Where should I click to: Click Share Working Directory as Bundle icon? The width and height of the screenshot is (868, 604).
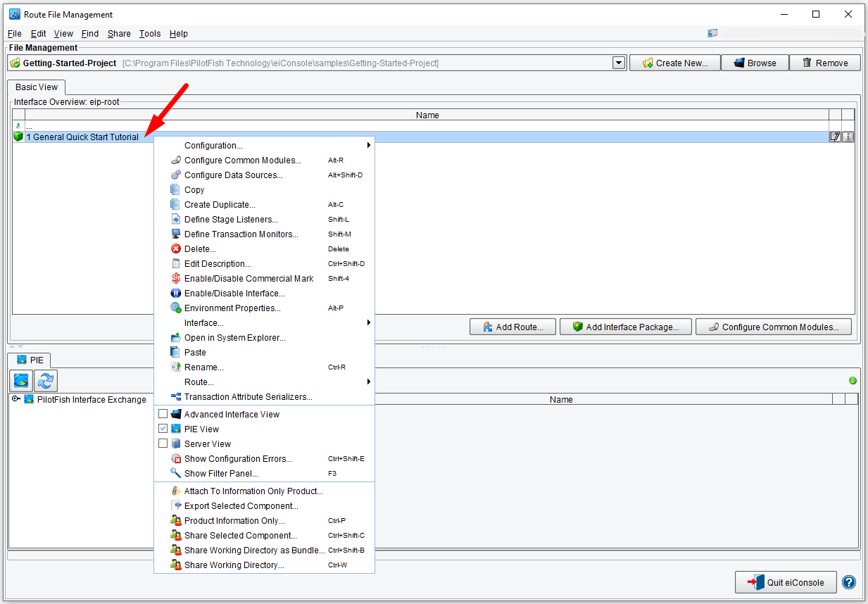pos(176,550)
